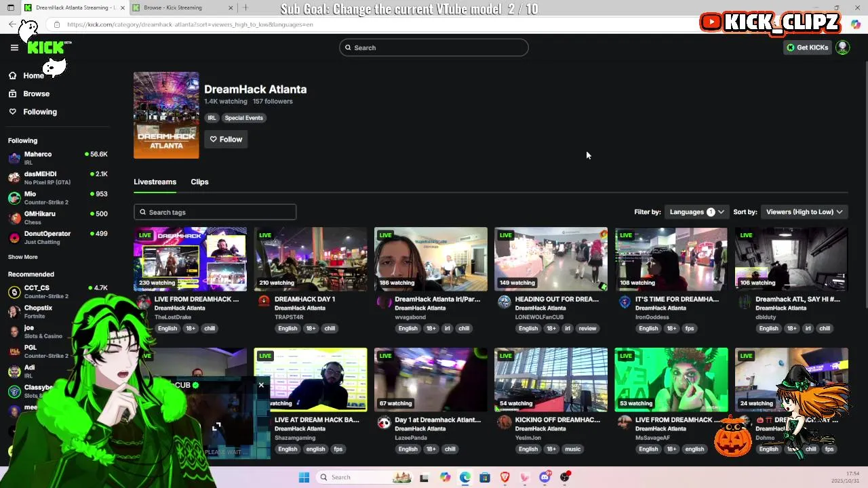Screen dimensions: 868x488
Task: Open Mio channel avatar
Action: pos(14,198)
